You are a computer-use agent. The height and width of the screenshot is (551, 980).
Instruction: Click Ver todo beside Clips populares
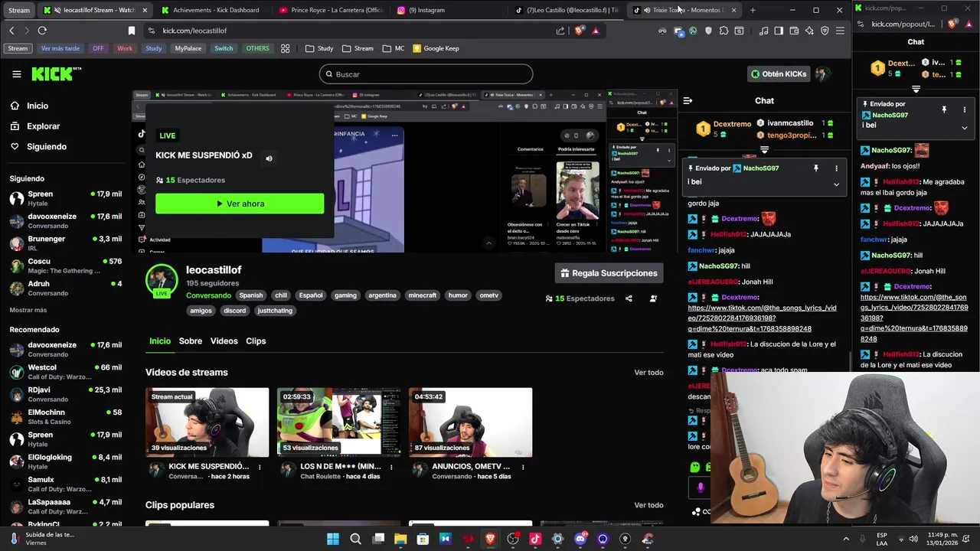(x=648, y=505)
